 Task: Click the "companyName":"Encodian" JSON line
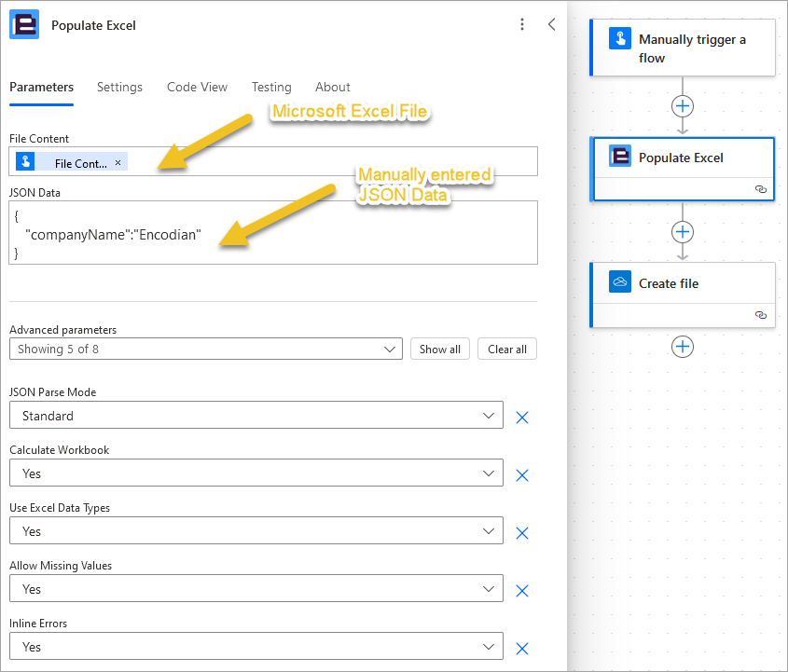click(113, 235)
